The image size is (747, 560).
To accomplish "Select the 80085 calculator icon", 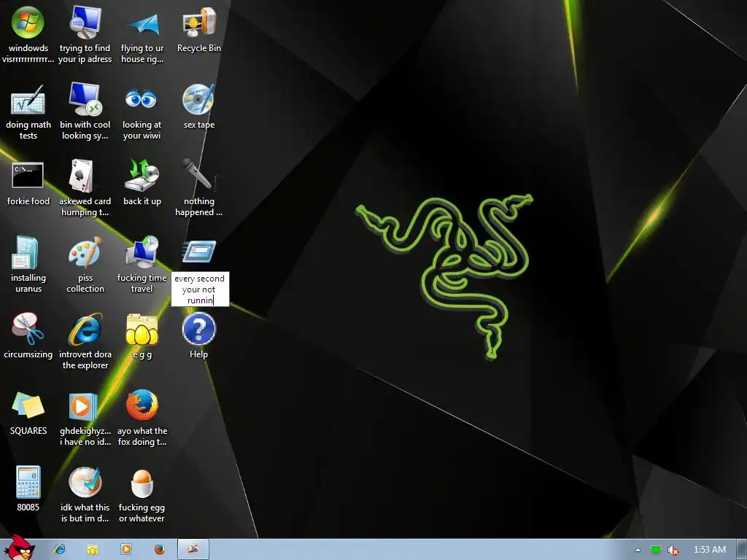I will [x=28, y=482].
